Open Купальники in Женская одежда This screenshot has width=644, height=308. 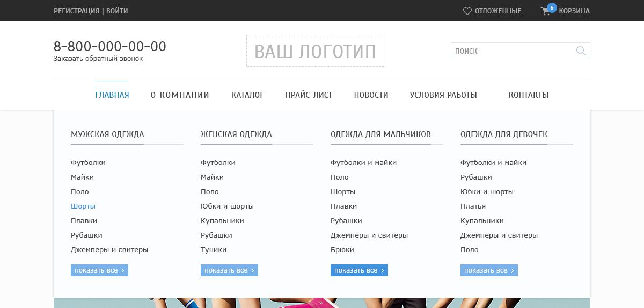(222, 221)
